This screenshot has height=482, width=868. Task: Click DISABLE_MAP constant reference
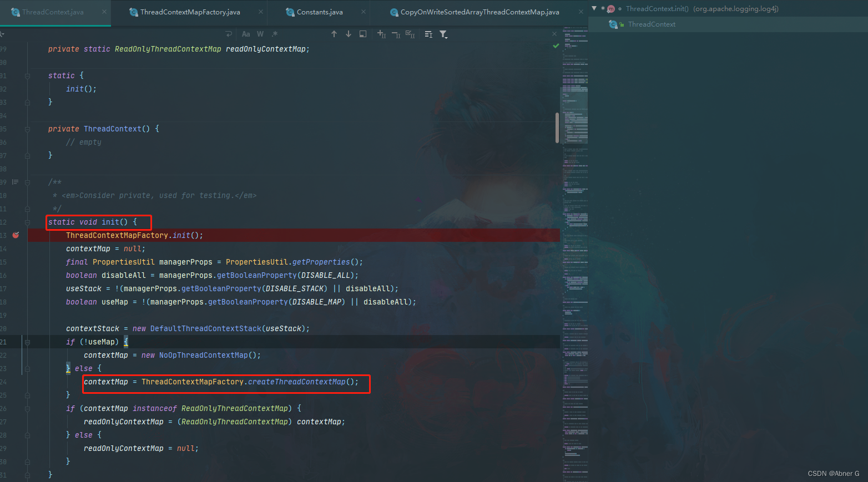pyautogui.click(x=316, y=302)
